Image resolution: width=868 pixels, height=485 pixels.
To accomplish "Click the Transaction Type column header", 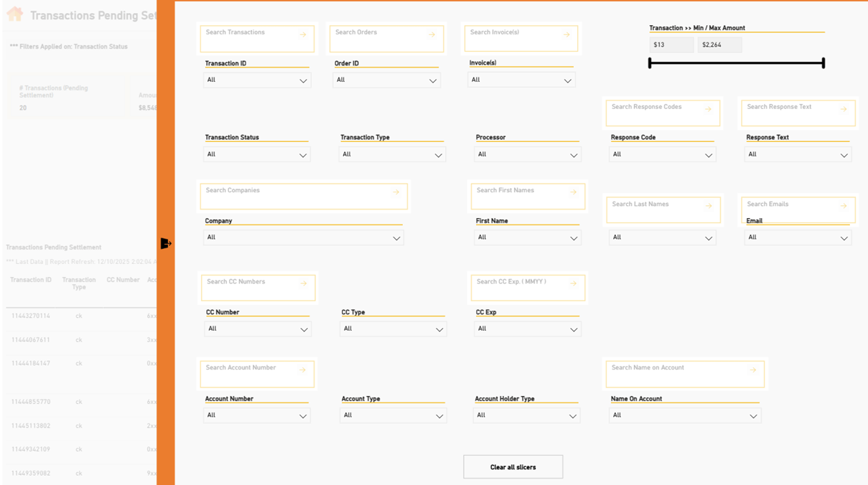I will pos(79,283).
